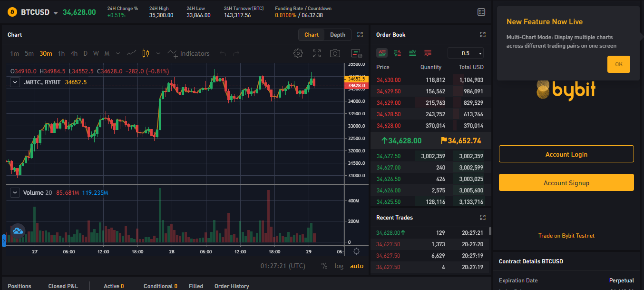
Task: Select the 30m timeframe
Action: (x=46, y=53)
